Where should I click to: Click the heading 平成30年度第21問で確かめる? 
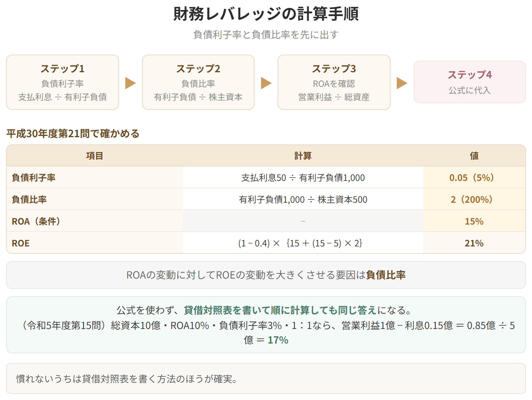[x=73, y=134]
